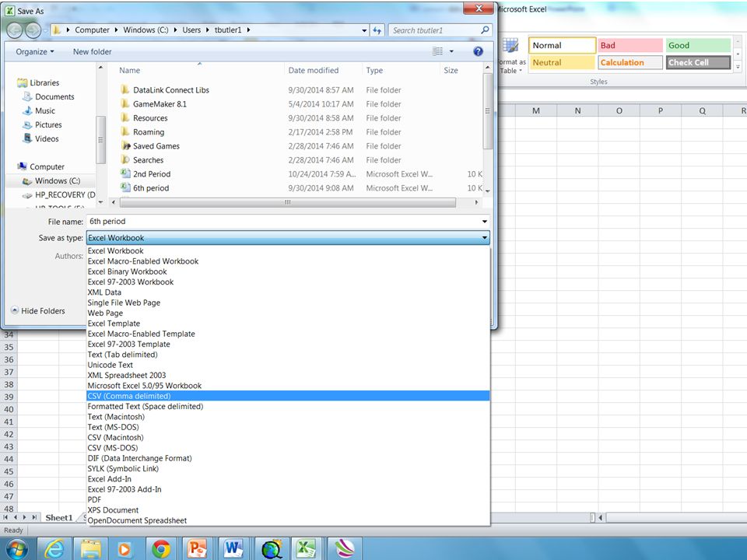This screenshot has width=747, height=560.
Task: Open Windows Media Player on taskbar
Action: (x=124, y=549)
